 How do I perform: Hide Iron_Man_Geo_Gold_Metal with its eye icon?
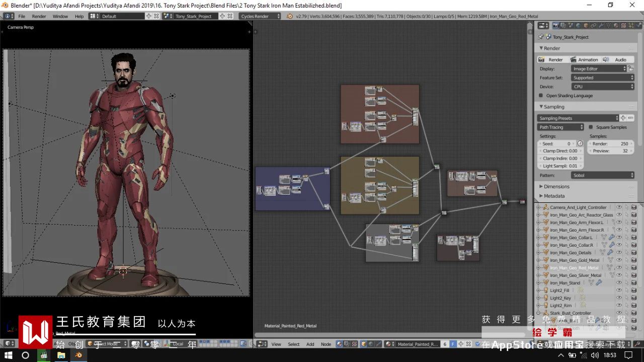coord(619,260)
